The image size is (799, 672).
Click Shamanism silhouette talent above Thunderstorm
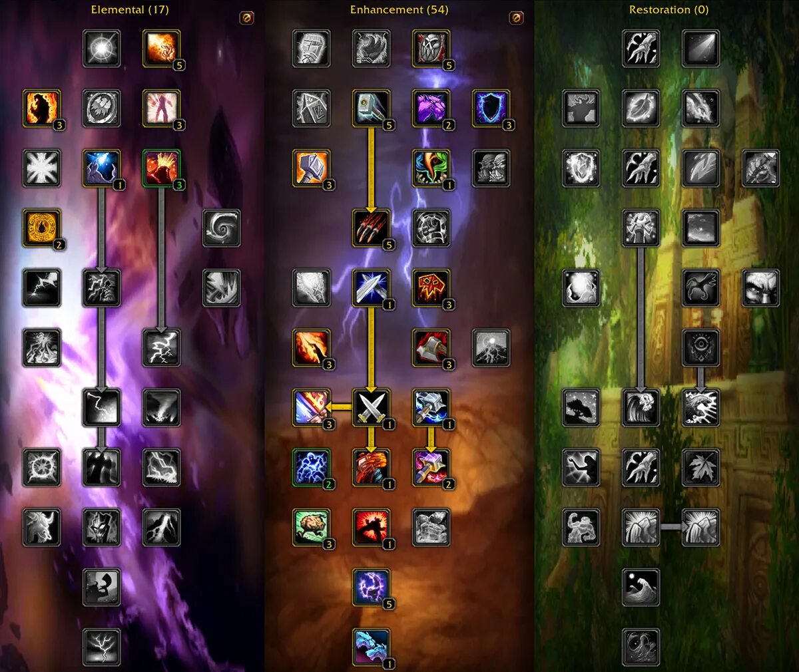point(102,588)
